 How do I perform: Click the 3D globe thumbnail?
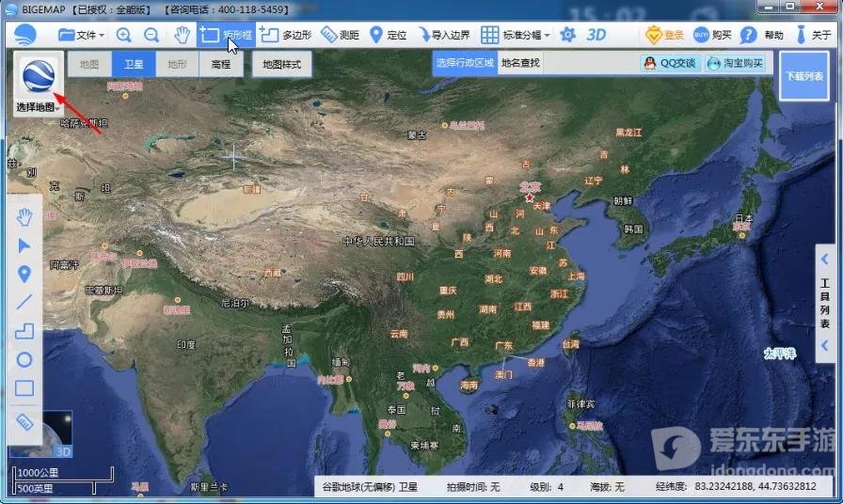56,434
